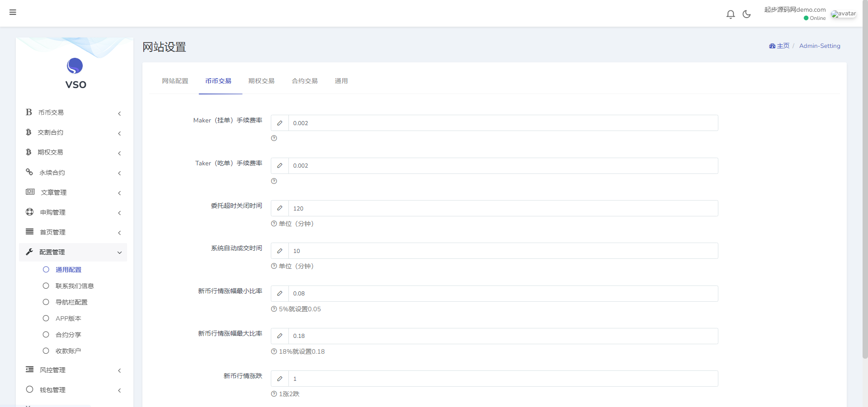Screen dimensions: 868x407
Task: Click the 交割合约 bitcoin icon
Action: click(28, 132)
